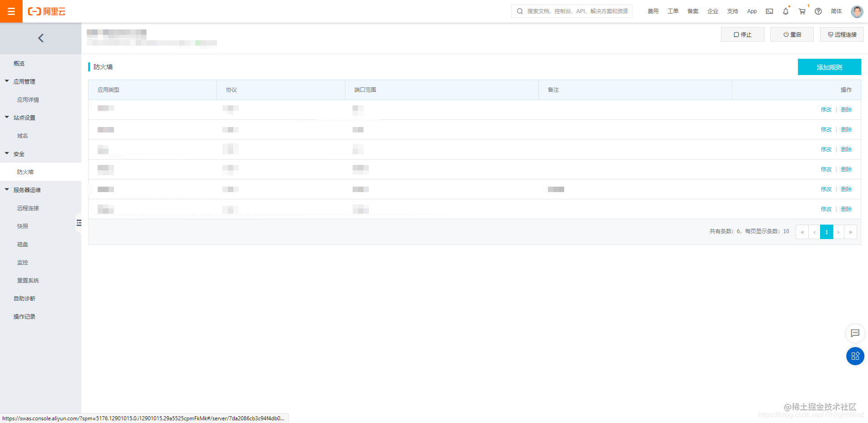Viewport: 868px width, 423px height.
Task: Open the notifications bell
Action: pos(786,11)
